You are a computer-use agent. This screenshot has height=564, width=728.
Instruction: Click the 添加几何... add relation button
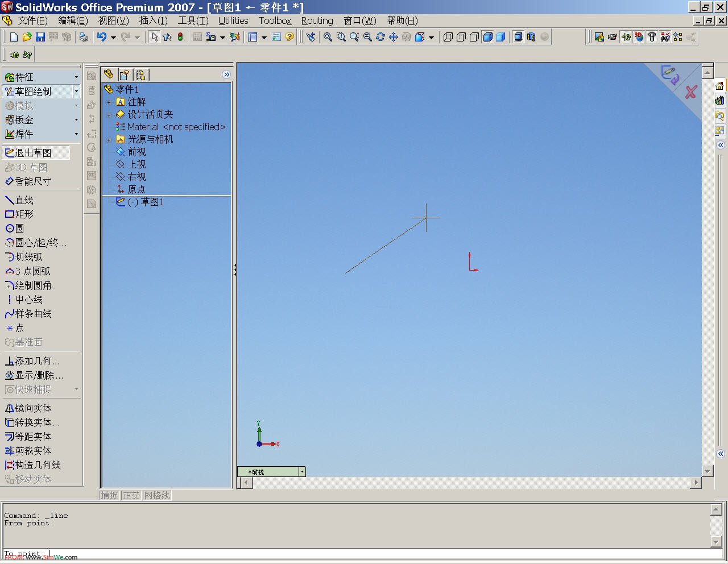[x=32, y=361]
